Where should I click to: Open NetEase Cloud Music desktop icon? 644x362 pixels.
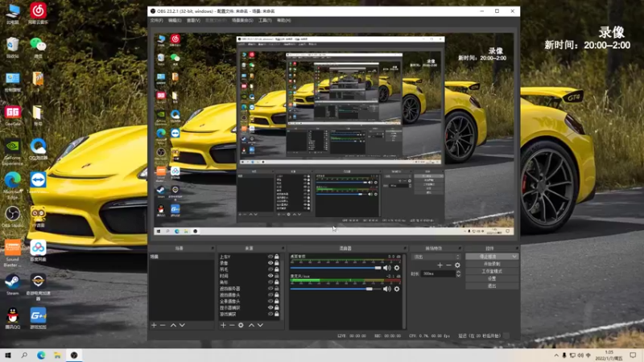[37, 10]
